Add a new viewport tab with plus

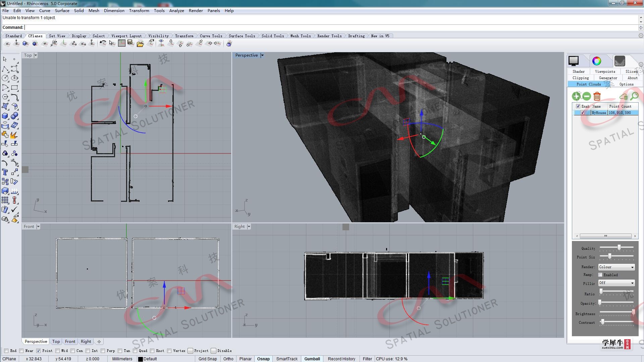pyautogui.click(x=99, y=342)
